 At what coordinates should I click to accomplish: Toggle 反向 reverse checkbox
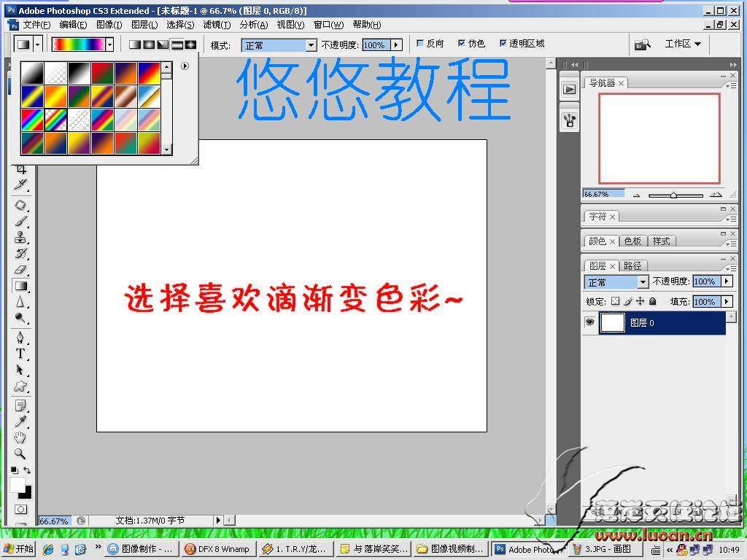[419, 43]
